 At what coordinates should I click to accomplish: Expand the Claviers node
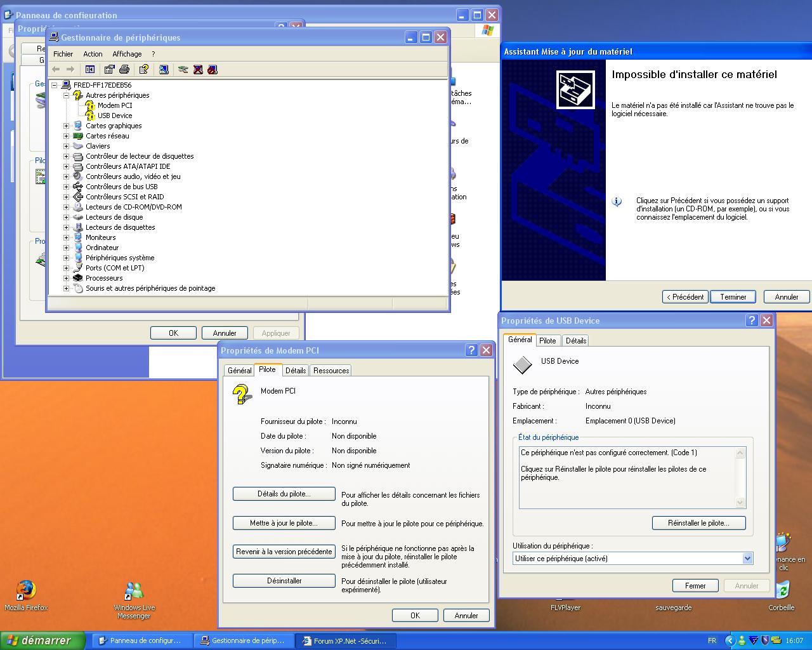coord(66,146)
